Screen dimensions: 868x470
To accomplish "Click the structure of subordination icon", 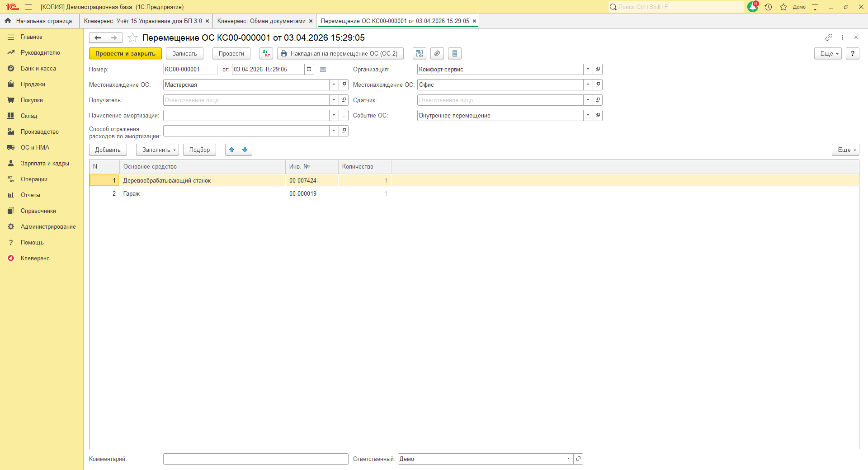I will pos(420,53).
